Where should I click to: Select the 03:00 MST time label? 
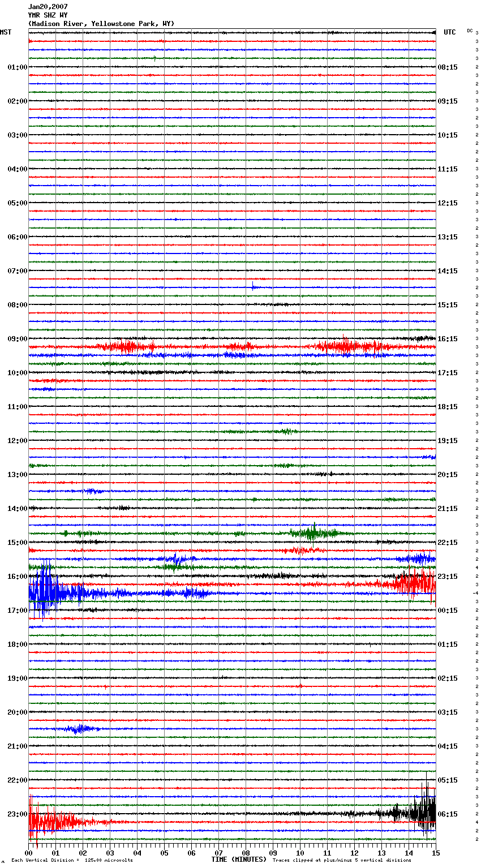(18, 135)
